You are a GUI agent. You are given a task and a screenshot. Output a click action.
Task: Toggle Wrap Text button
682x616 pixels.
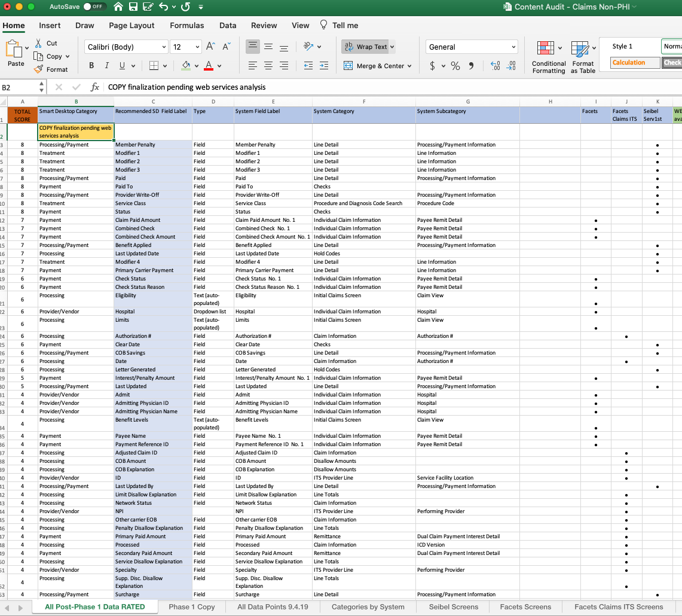(x=365, y=47)
